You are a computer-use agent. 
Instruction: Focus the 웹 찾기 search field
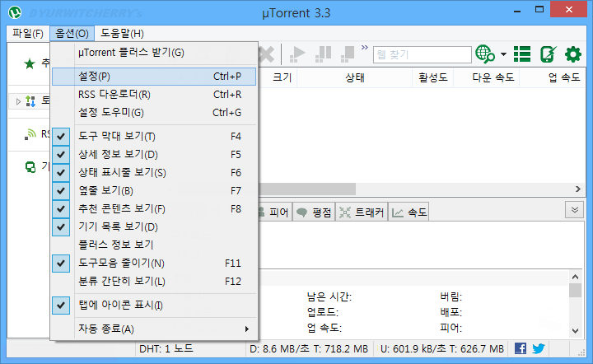click(x=422, y=55)
